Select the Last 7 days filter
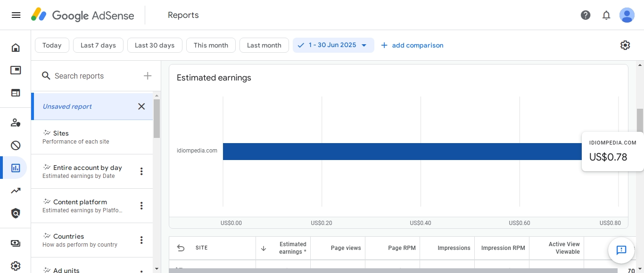The height and width of the screenshot is (273, 644). click(x=98, y=45)
